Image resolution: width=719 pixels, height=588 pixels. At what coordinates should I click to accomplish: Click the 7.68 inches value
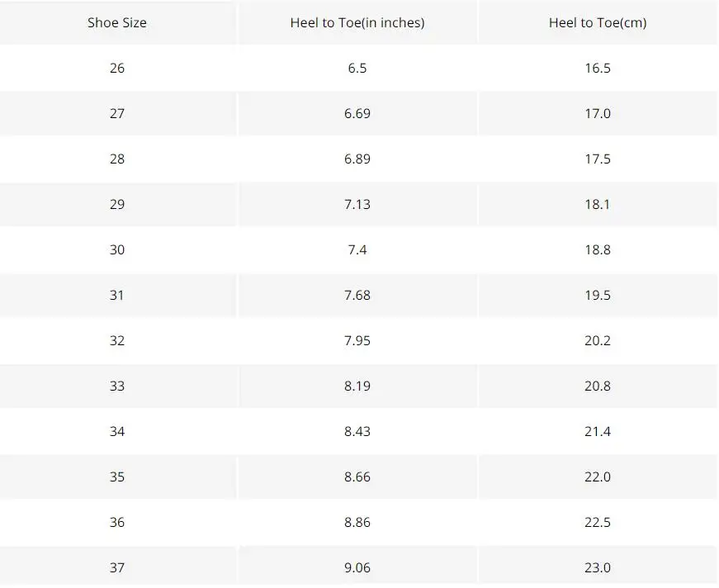[x=357, y=295]
